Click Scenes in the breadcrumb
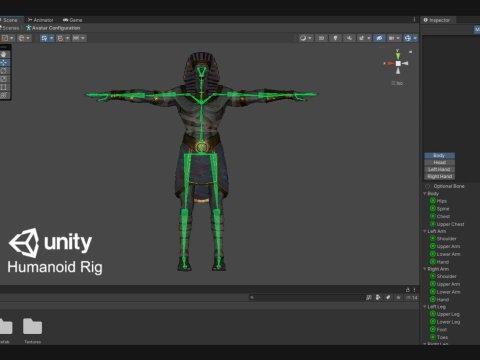Image resolution: width=480 pixels, height=360 pixels. [x=10, y=28]
